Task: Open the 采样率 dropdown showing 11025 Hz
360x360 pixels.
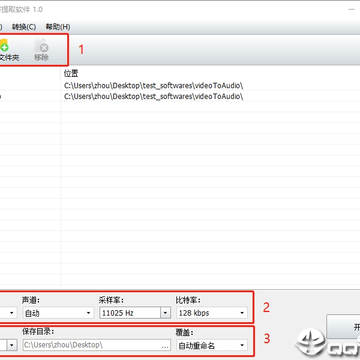Action: [135, 313]
